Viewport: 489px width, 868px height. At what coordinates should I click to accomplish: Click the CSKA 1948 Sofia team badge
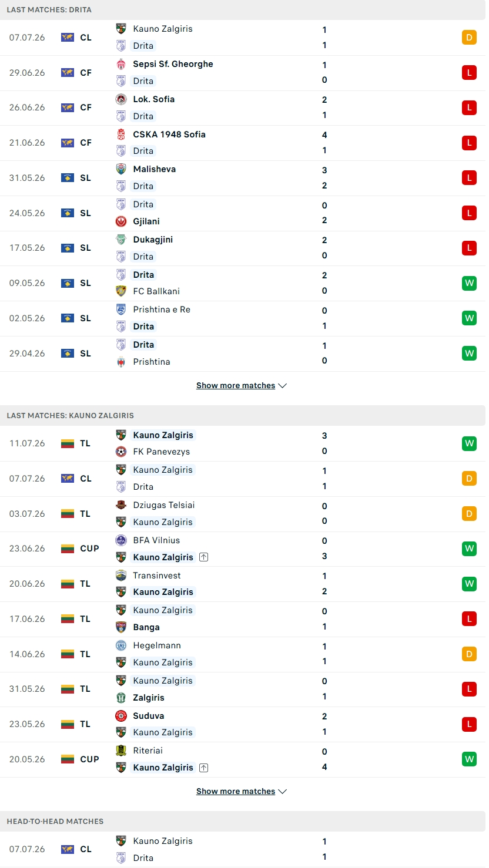tap(121, 134)
